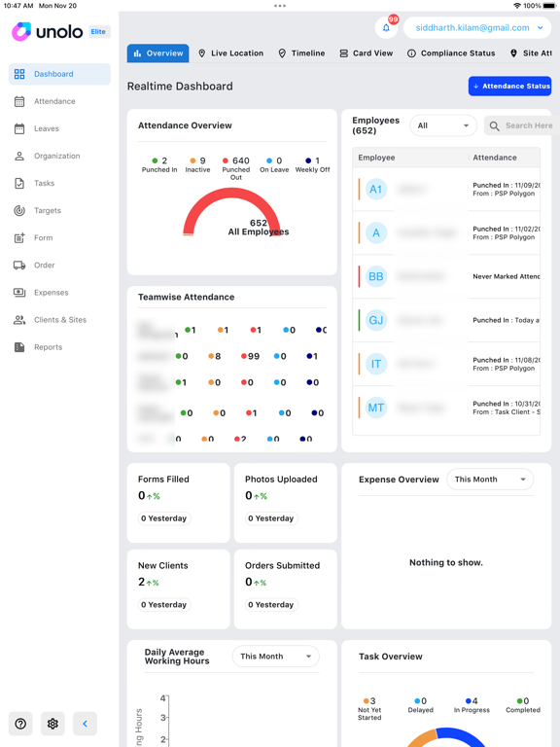The height and width of the screenshot is (747, 560).
Task: Open the Expense Overview 'This Month' dropdown
Action: click(x=490, y=480)
